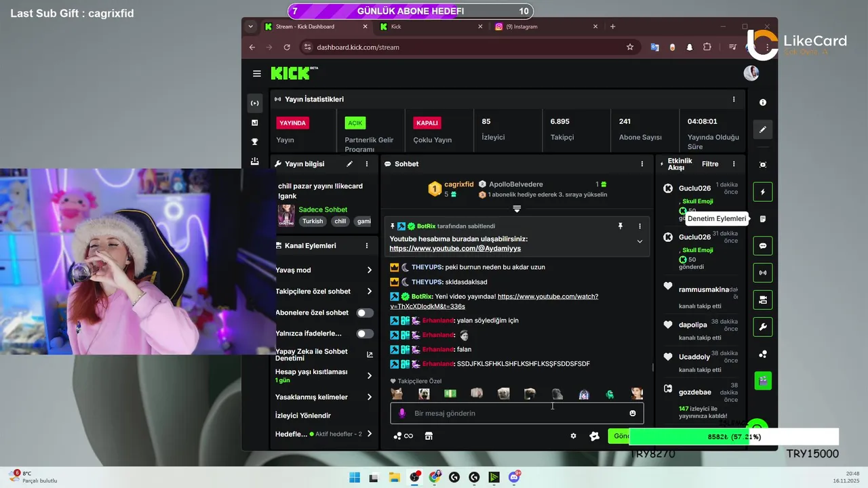This screenshot has height=488, width=868.
Task: Open Etkinlik Akışı three-dot menu
Action: [x=733, y=164]
